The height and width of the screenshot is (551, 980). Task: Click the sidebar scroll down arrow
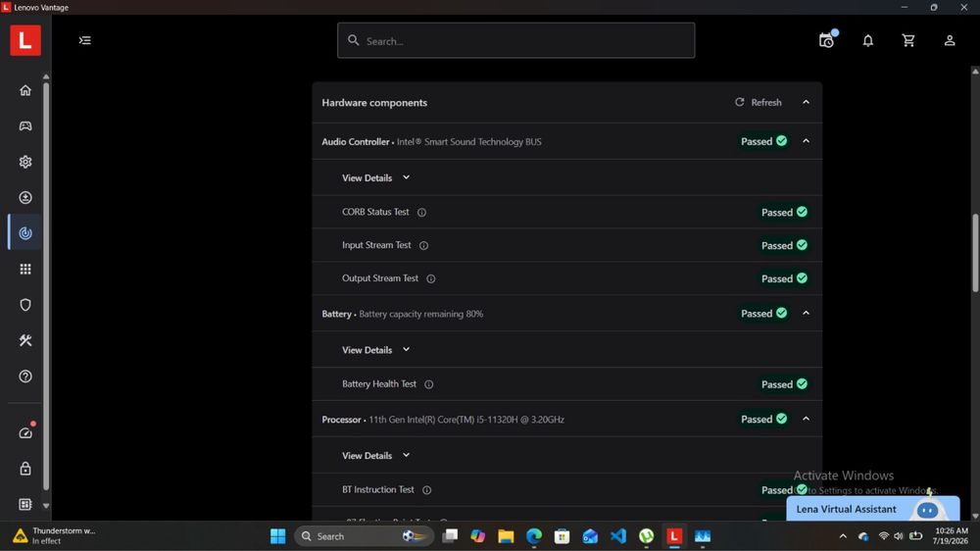pos(46,505)
